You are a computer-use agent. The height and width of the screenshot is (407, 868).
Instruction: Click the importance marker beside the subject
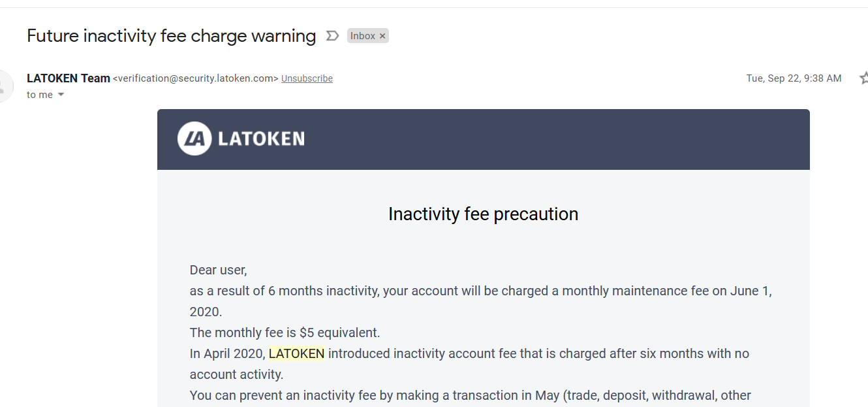(332, 36)
